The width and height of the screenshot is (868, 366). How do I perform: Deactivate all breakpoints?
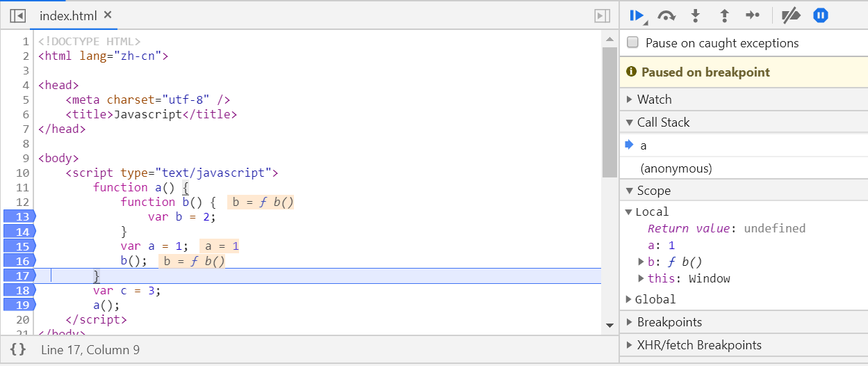coord(791,15)
